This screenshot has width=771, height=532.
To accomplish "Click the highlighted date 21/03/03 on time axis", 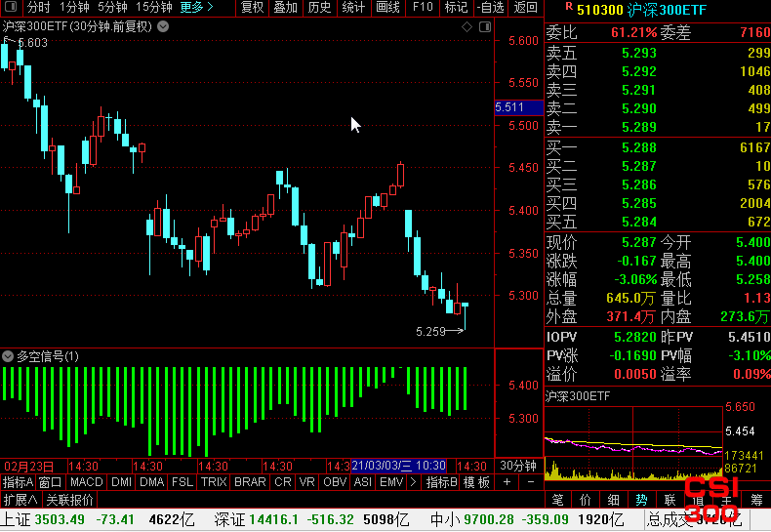I will pyautogui.click(x=398, y=466).
